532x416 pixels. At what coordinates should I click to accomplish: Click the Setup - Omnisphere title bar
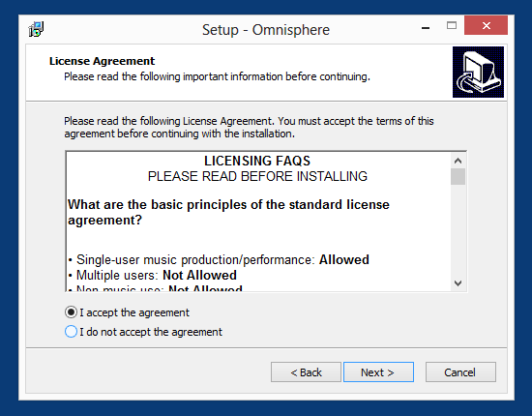(266, 30)
